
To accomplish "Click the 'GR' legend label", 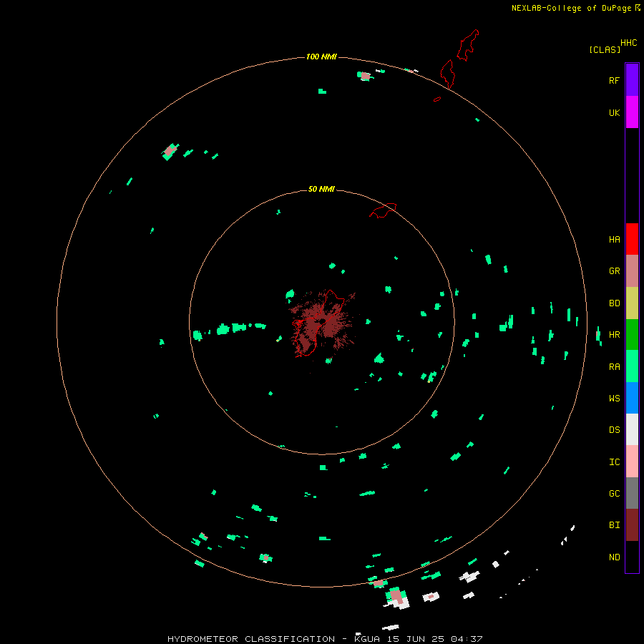I will click(x=614, y=271).
